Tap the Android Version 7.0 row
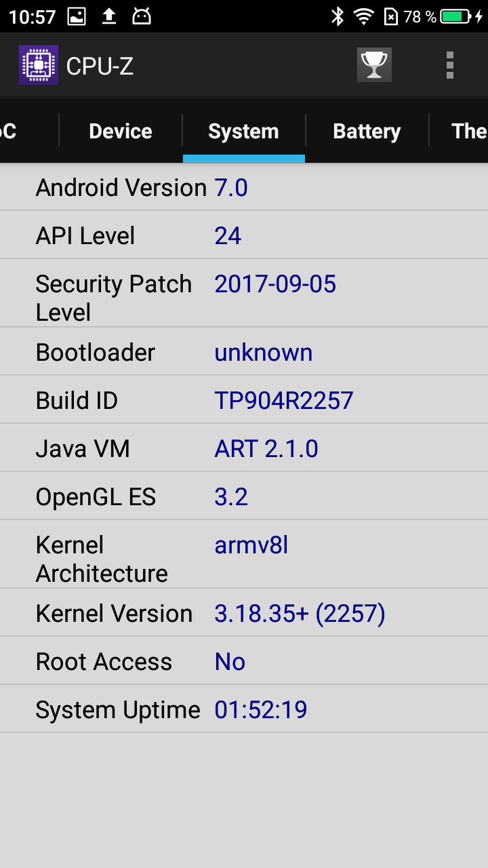Image resolution: width=488 pixels, height=868 pixels. click(x=244, y=187)
